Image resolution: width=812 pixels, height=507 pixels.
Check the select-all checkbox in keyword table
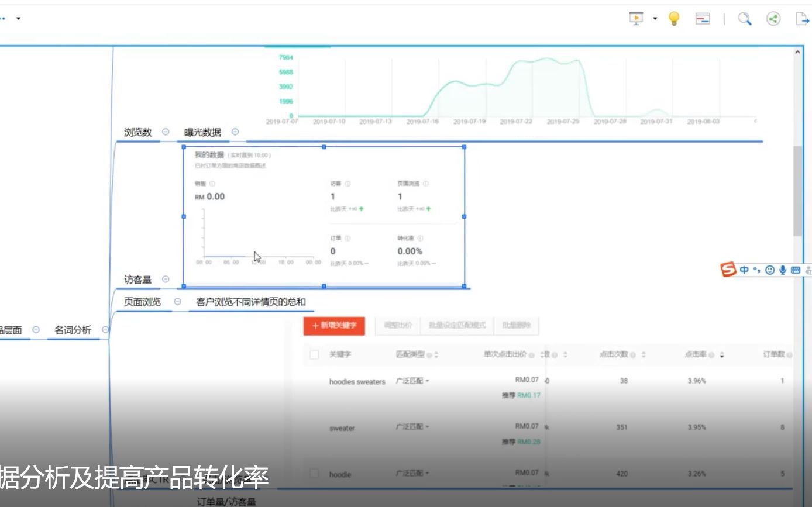tap(314, 354)
